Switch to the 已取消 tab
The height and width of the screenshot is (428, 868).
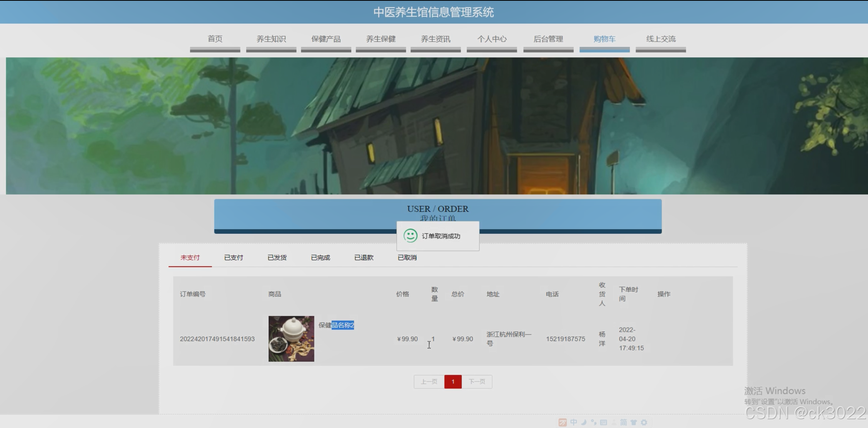pos(407,258)
